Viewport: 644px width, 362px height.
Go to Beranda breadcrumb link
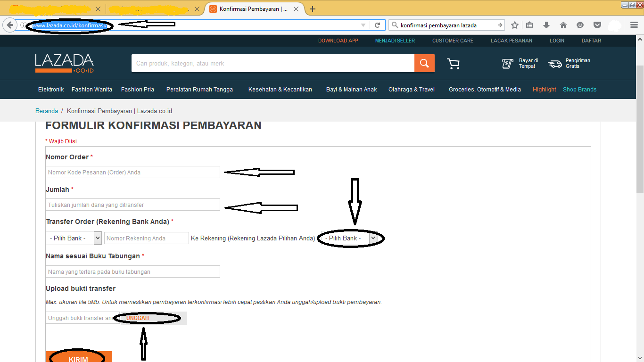click(47, 111)
